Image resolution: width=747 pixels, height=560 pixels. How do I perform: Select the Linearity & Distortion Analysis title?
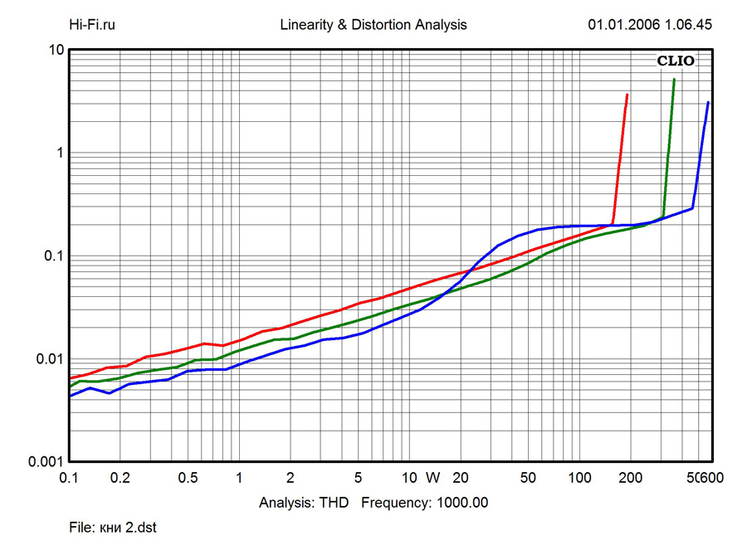coord(373,25)
